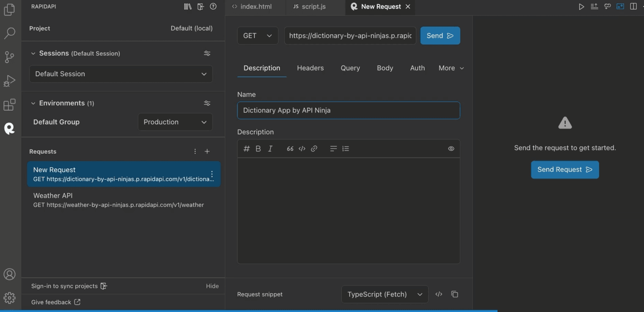Open the TypeScript (Fetch) snippet language dropdown
Screen dimensions: 644x312
tap(385, 294)
